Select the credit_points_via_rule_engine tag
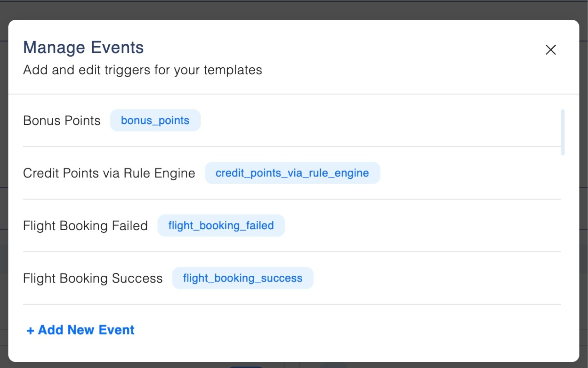The image size is (588, 368). [x=292, y=173]
